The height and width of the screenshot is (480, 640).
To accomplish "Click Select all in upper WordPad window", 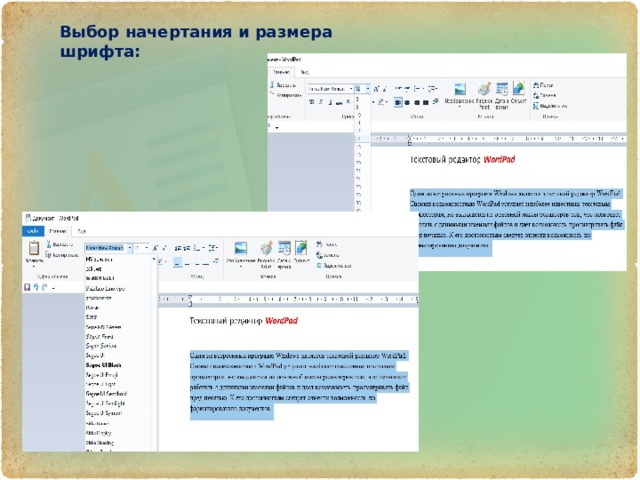I will pos(550,106).
